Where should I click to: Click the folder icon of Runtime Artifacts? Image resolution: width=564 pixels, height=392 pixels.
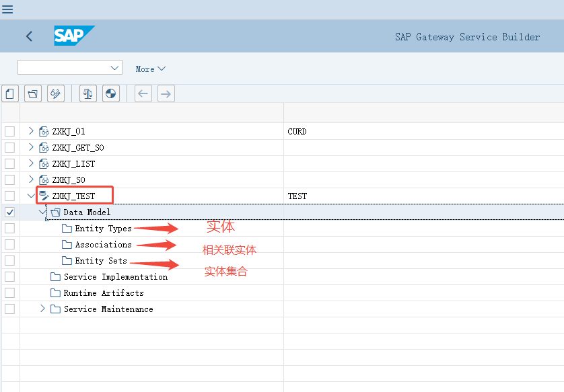coord(55,293)
